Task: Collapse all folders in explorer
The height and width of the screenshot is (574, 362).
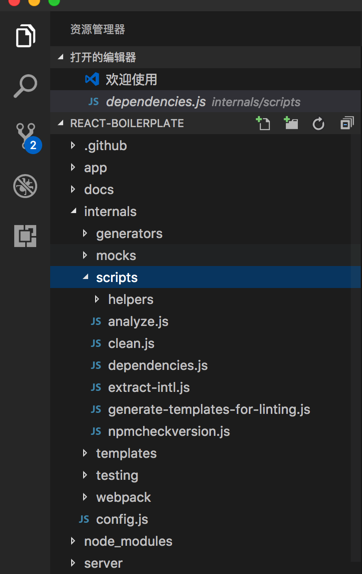Action: [347, 123]
